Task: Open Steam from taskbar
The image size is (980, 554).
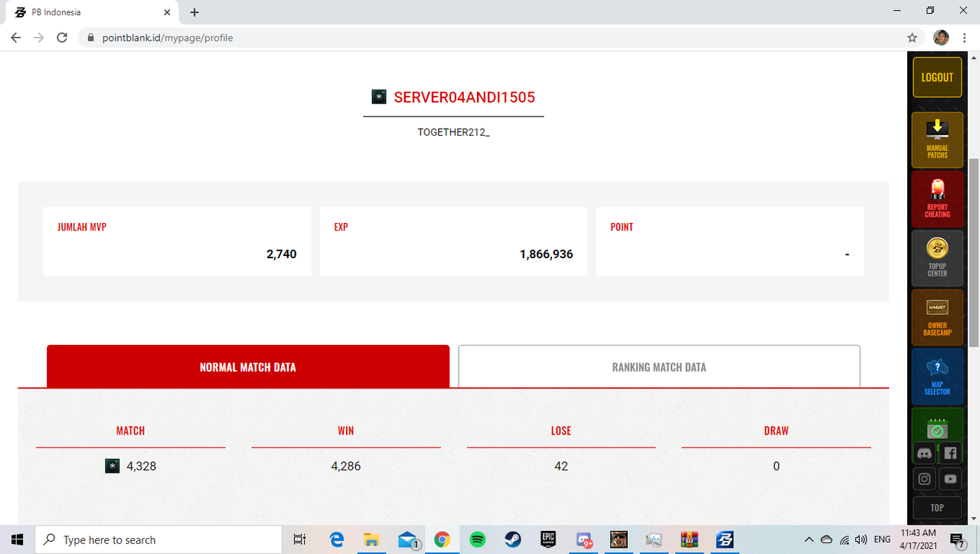Action: 513,539
